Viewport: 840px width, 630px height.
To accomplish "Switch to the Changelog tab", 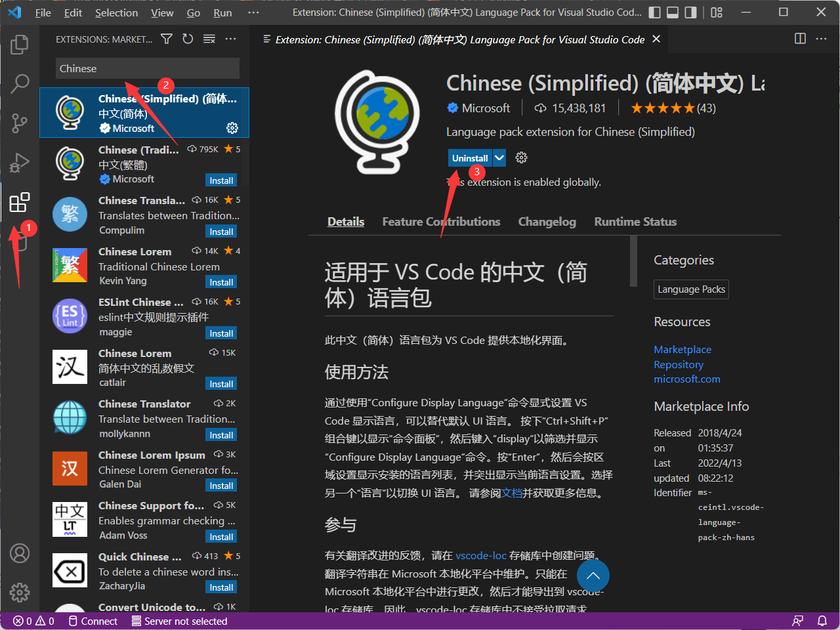I will (x=547, y=222).
